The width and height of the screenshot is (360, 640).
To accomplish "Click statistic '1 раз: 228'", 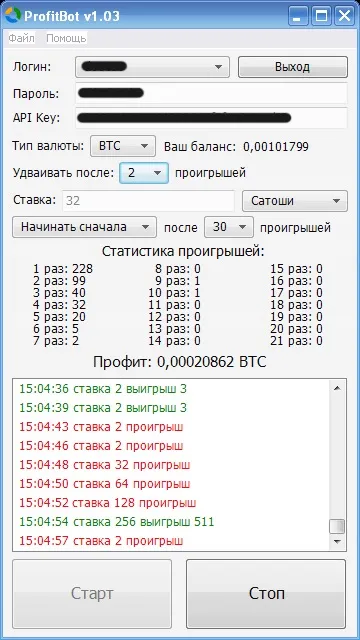I will [63, 269].
